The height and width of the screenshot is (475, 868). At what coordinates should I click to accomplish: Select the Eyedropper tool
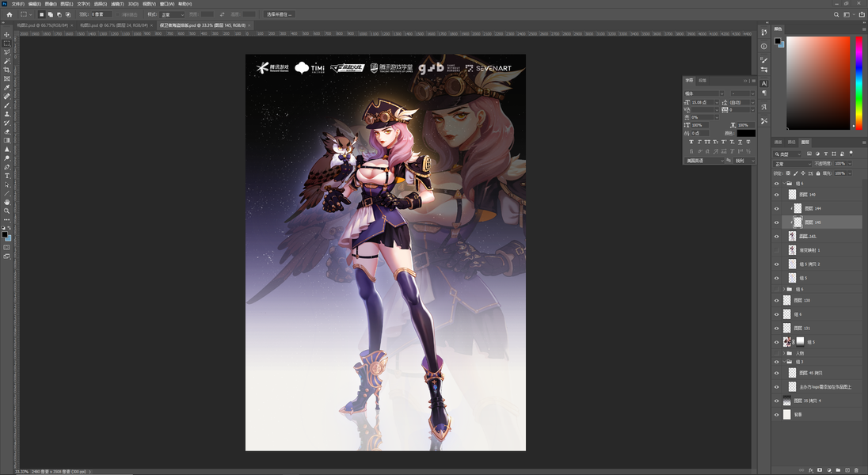(6, 87)
